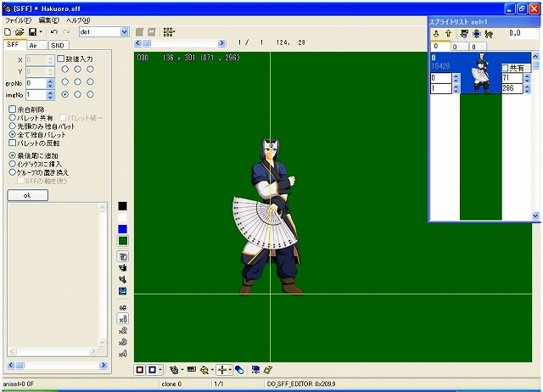The height and width of the screenshot is (392, 543).
Task: Select the x2 zoom level icon
Action: click(x=123, y=330)
